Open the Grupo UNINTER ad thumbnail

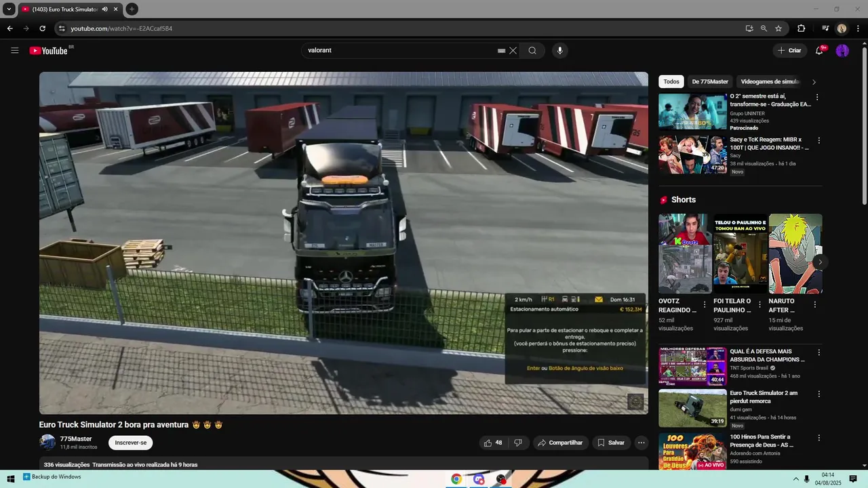[692, 110]
